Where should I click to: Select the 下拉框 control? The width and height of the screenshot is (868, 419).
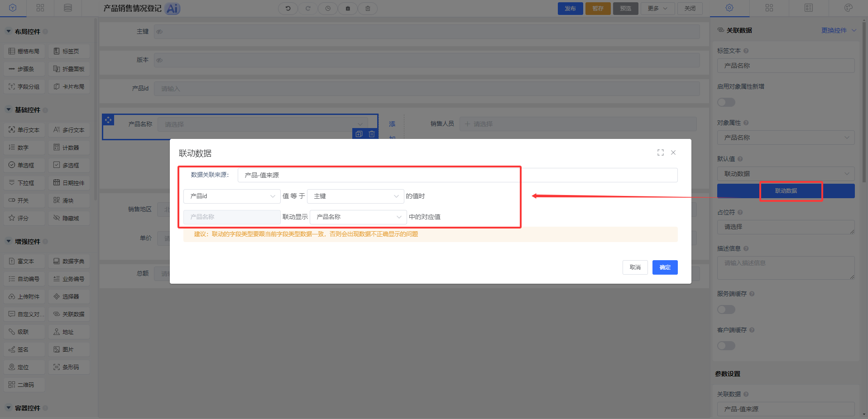pos(24,183)
